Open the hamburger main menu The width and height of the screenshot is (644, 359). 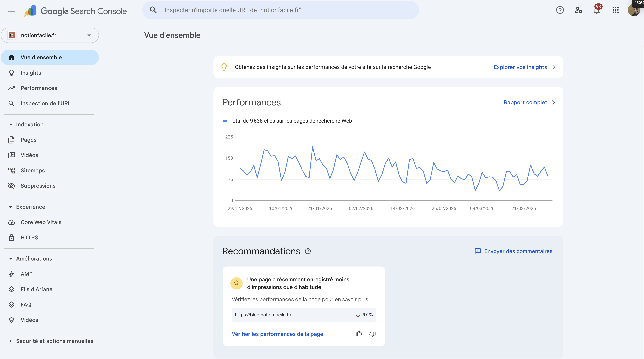click(12, 10)
